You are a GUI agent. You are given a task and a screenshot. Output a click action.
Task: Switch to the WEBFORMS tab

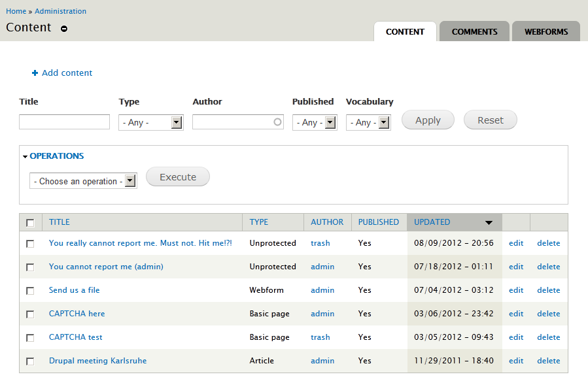pyautogui.click(x=545, y=31)
